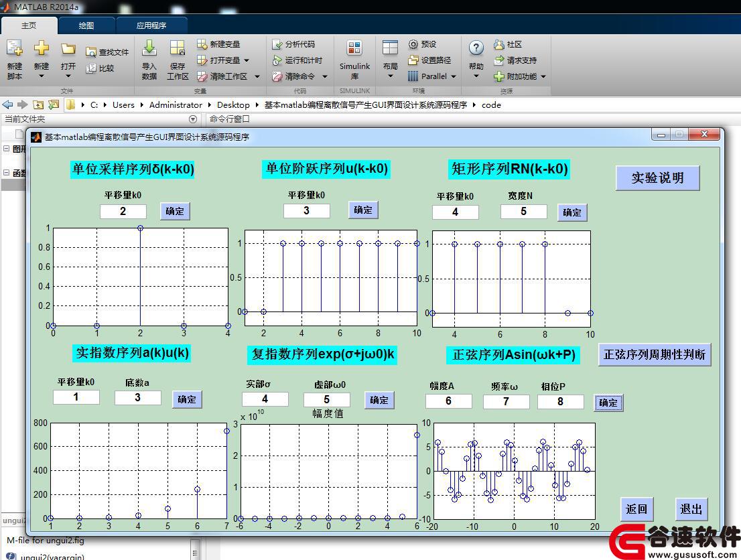
Task: Click the Save Workspace icon
Action: click(x=178, y=48)
